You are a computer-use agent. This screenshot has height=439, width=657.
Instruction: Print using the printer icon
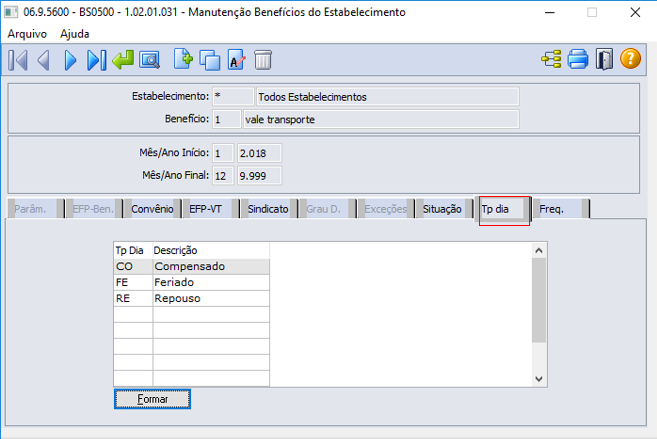[x=578, y=59]
